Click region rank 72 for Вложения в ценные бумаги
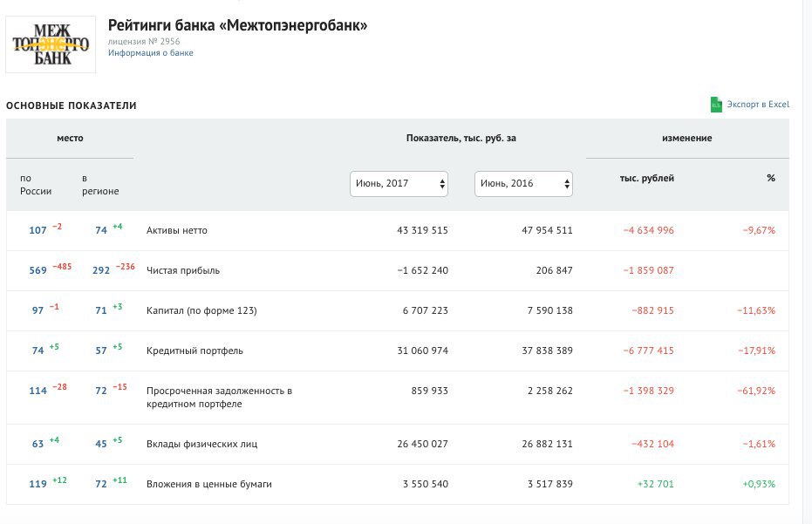 101,484
